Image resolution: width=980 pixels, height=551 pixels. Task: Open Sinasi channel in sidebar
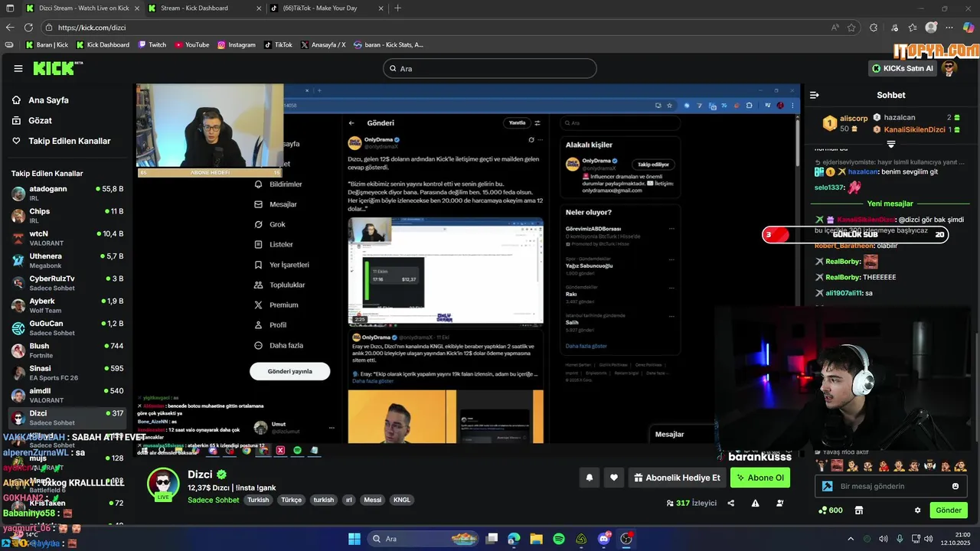(x=67, y=373)
